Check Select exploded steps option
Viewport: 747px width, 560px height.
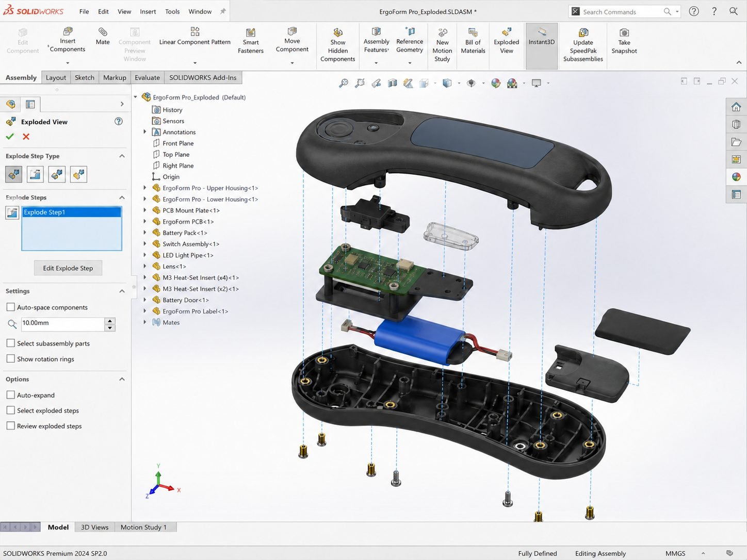10,410
